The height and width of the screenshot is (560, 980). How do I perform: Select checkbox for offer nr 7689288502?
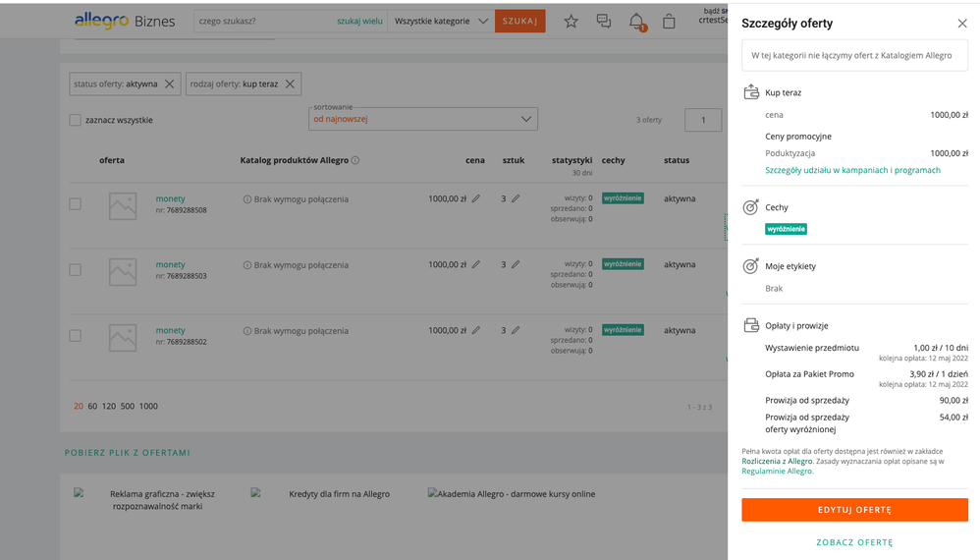(x=75, y=336)
